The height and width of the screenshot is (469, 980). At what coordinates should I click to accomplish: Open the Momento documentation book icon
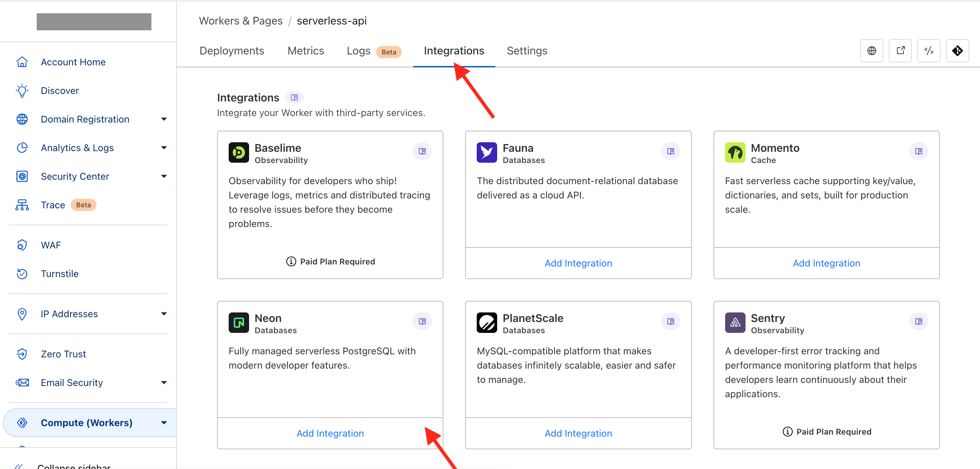(918, 151)
